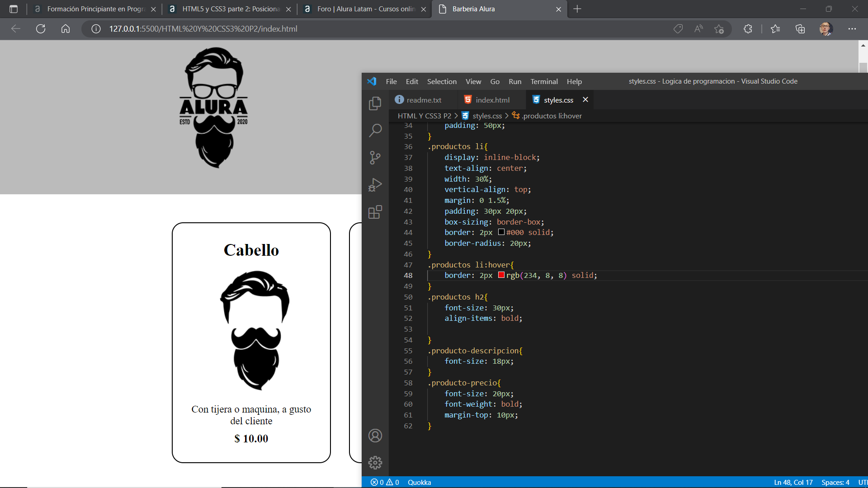Close the styles.css editor tab

[x=585, y=99]
